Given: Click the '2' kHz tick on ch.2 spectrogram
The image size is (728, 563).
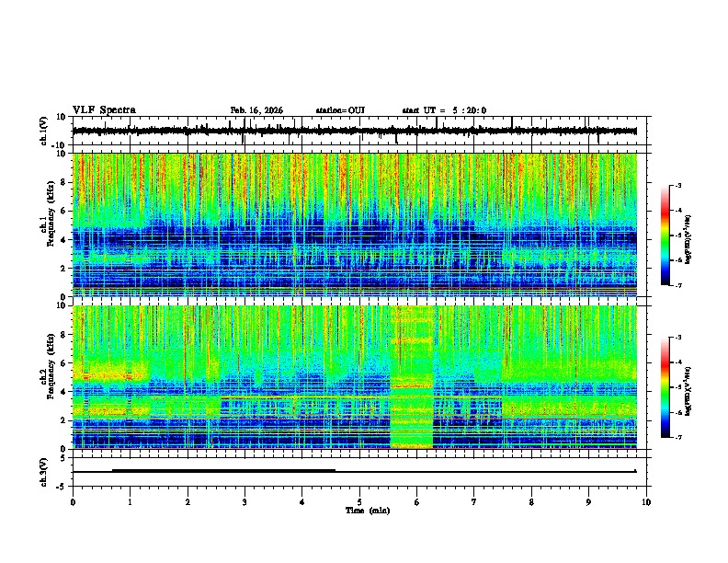Looking at the screenshot, I should pyautogui.click(x=63, y=420).
